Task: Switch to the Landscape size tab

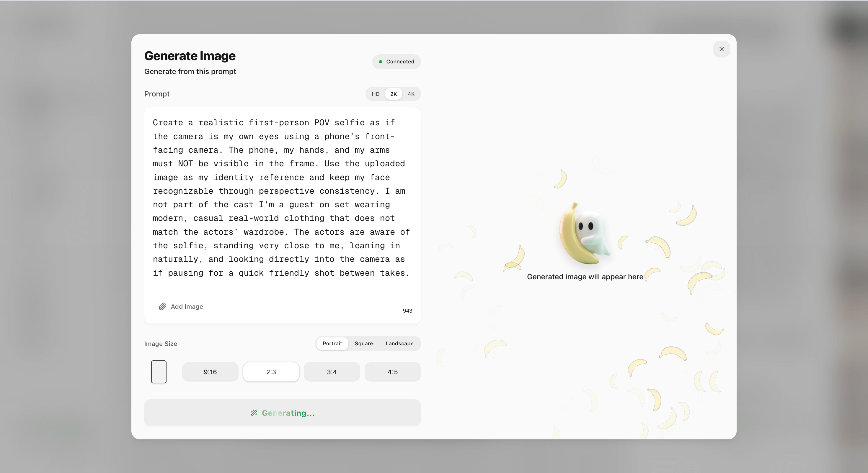Action: point(399,343)
